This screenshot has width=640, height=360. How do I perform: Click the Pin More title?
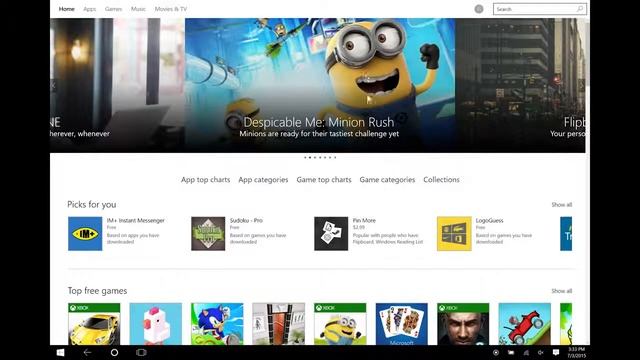pos(364,220)
